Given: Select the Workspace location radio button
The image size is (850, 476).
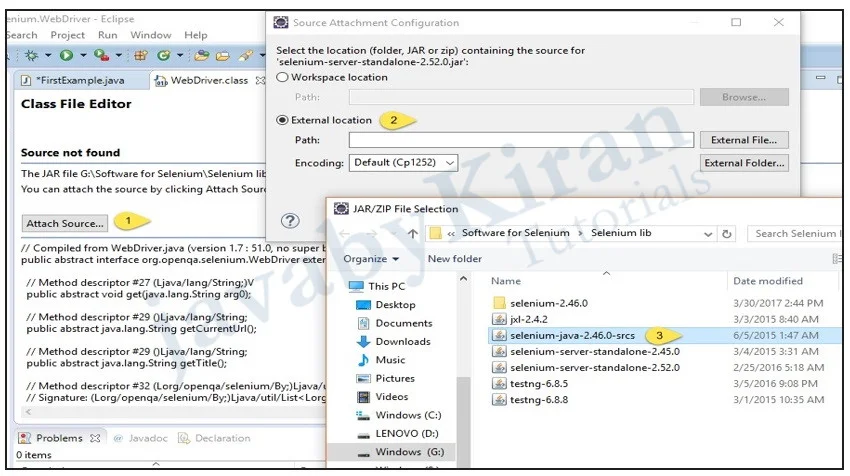Looking at the screenshot, I should (282, 77).
